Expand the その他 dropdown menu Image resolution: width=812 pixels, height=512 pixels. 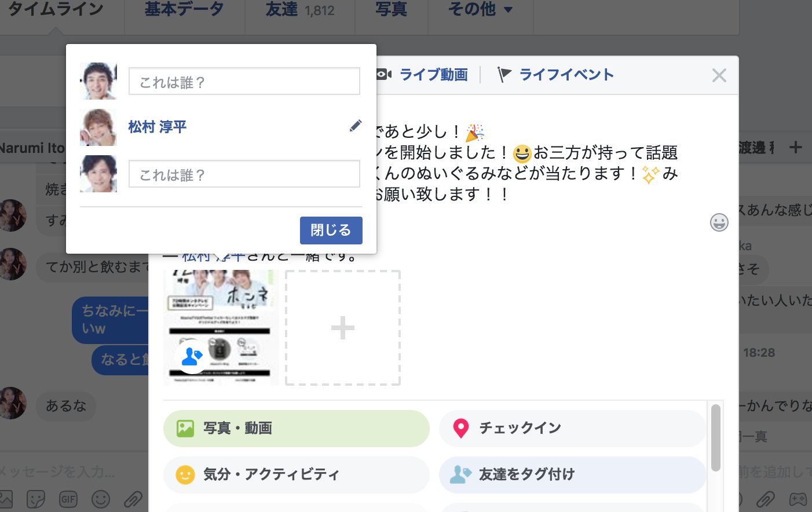[x=481, y=10]
